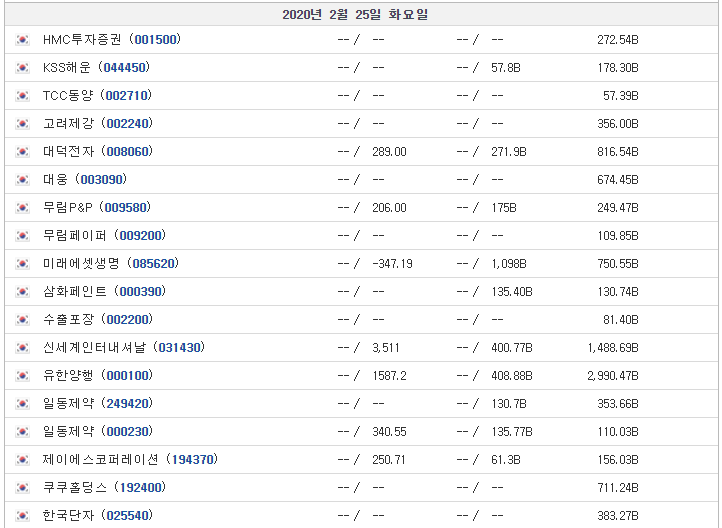Viewport: 722px width, 528px height.
Task: Open ticker link 009200 for 무림페이퍼
Action: tap(140, 236)
